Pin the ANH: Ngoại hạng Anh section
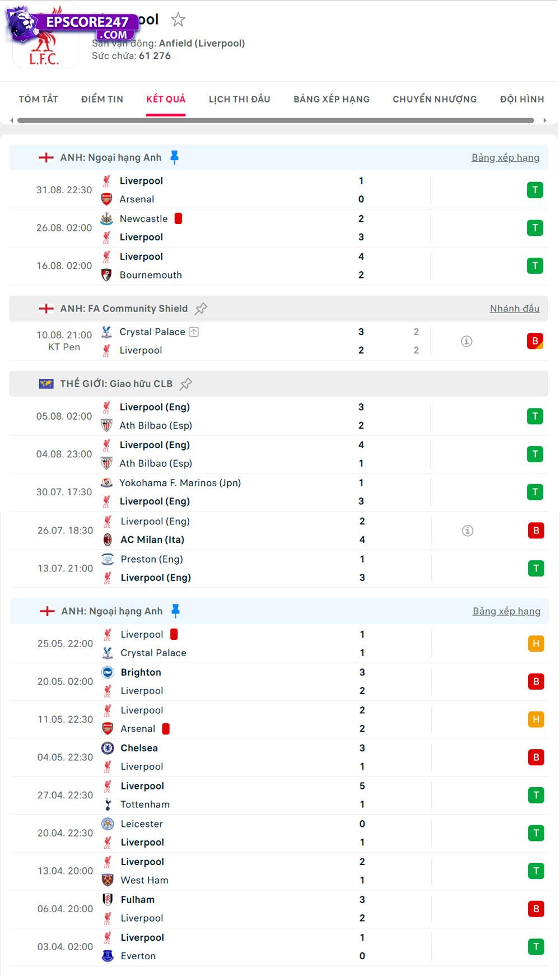Screen dimensions: 560x976 coord(174,157)
